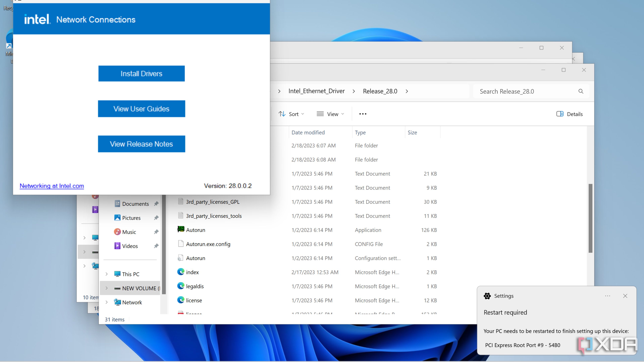Select the legaldis Edge file icon
Image resolution: width=644 pixels, height=362 pixels.
tap(181, 286)
